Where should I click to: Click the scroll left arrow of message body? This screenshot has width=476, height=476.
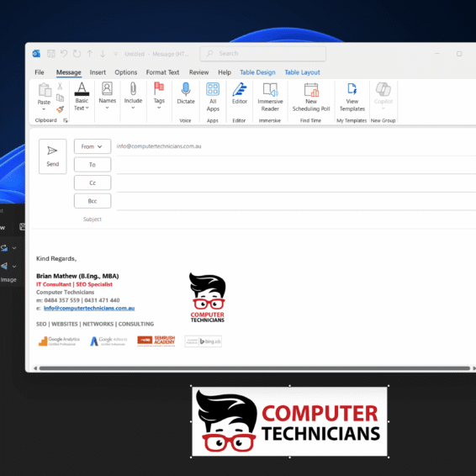click(x=35, y=368)
